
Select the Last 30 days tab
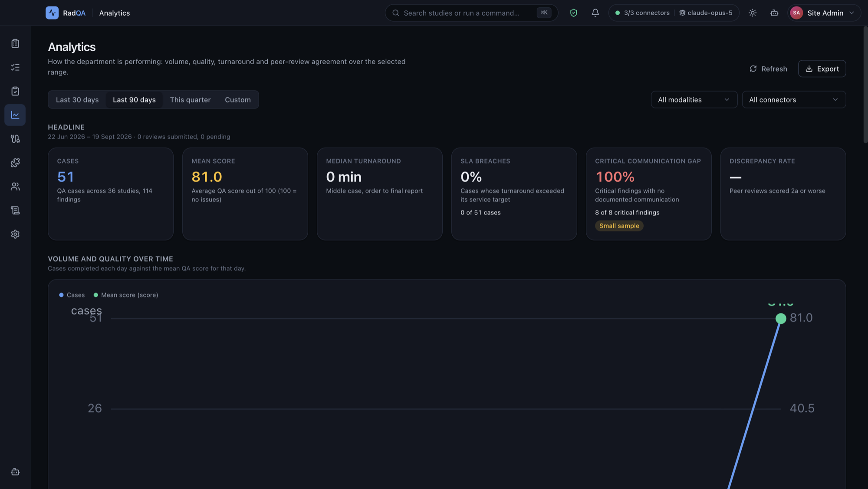click(x=77, y=100)
